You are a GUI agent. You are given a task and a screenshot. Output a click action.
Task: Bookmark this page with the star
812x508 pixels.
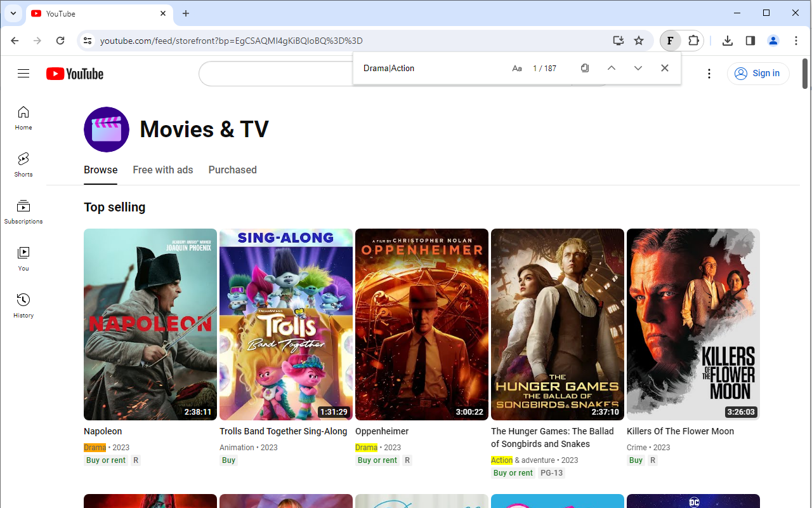[639, 41]
